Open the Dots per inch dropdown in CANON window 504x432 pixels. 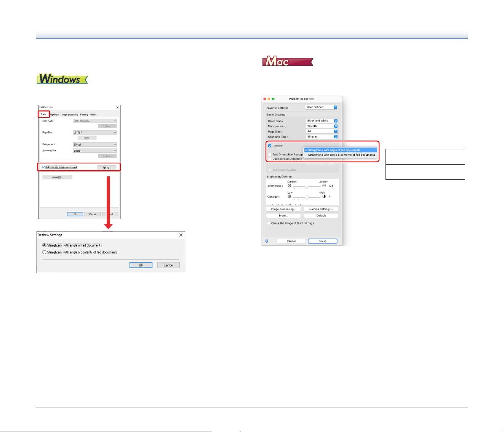95,145
